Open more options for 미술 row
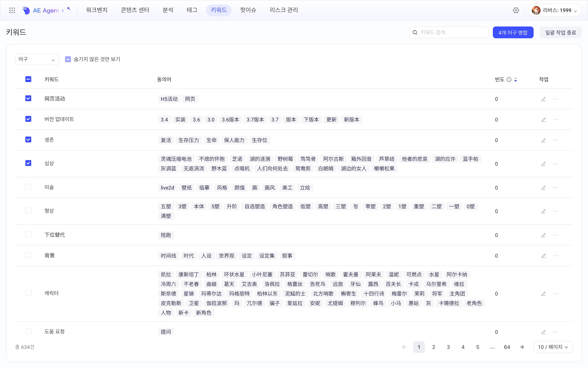The image size is (588, 368). (555, 188)
